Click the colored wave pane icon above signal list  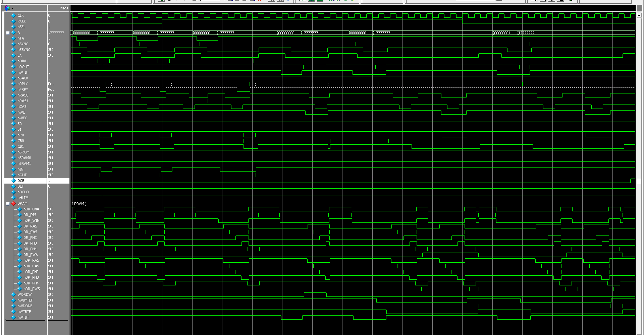(7, 8)
